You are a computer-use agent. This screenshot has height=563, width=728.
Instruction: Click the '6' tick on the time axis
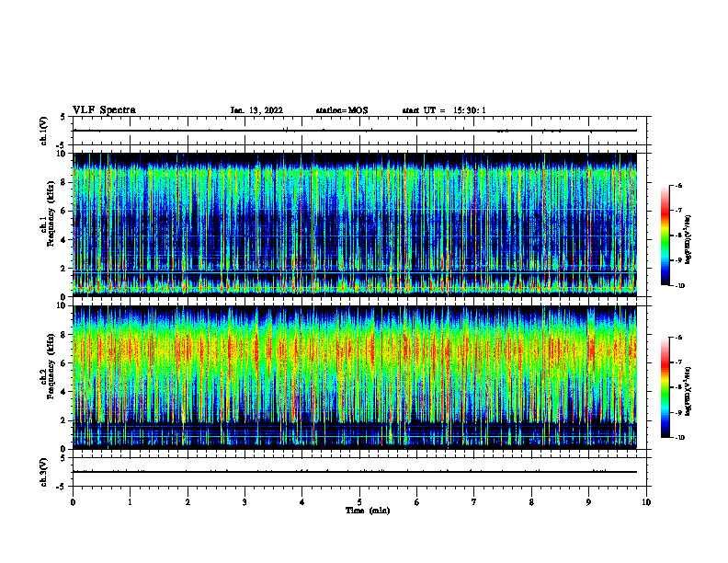click(x=417, y=502)
